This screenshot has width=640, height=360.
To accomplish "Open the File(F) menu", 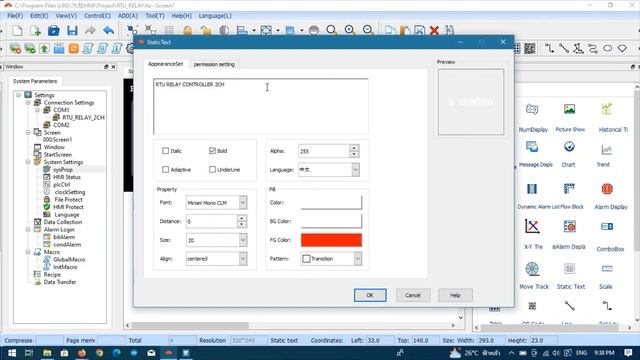I will pyautogui.click(x=15, y=16).
